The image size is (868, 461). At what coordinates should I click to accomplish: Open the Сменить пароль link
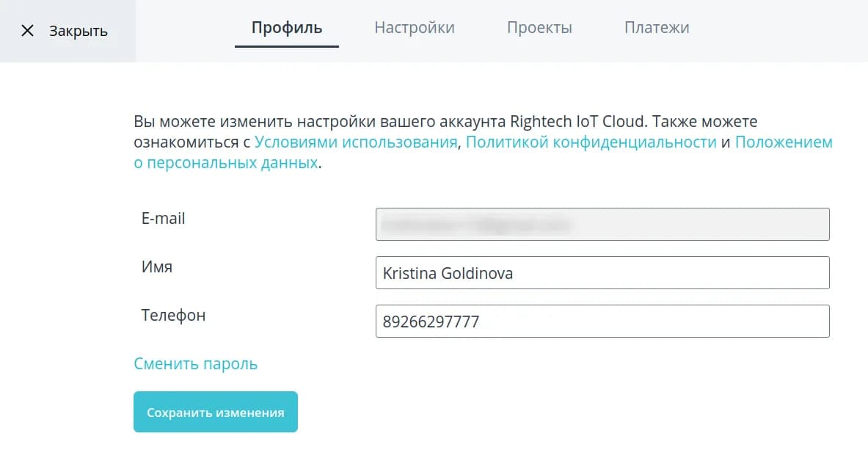pos(195,364)
